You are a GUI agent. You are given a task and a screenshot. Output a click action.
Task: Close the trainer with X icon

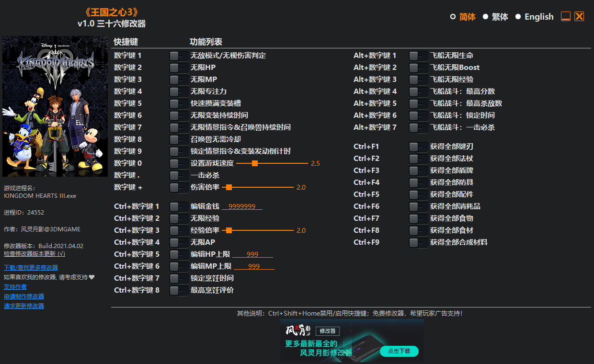click(579, 16)
